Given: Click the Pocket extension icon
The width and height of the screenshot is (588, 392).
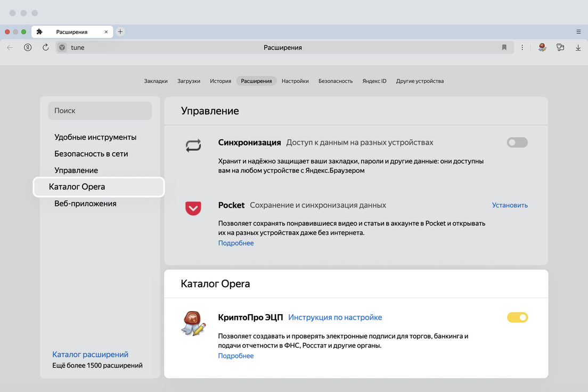Looking at the screenshot, I should 193,208.
